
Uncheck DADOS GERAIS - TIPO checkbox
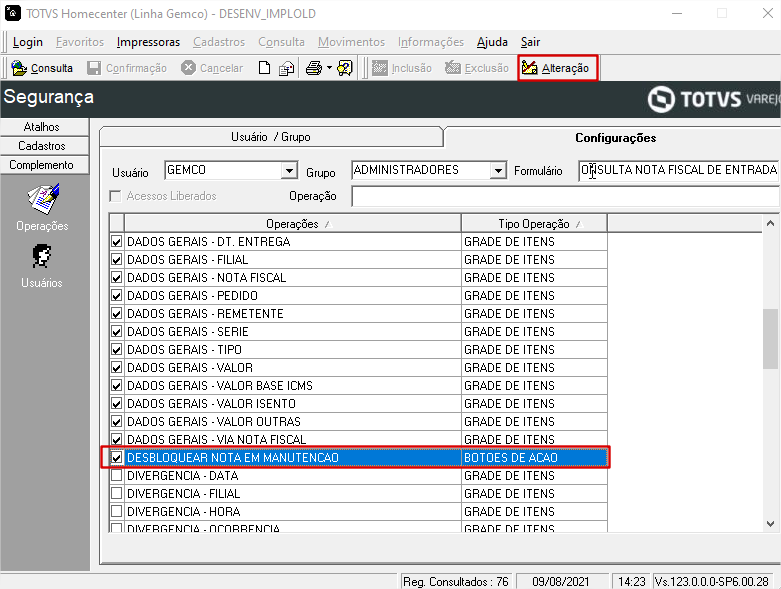coord(117,350)
